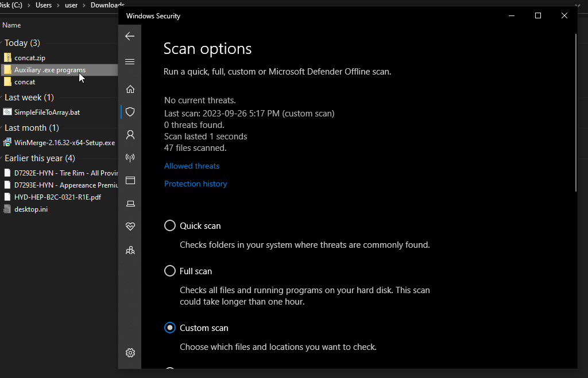
Task: Open the Protection history link
Action: point(195,184)
